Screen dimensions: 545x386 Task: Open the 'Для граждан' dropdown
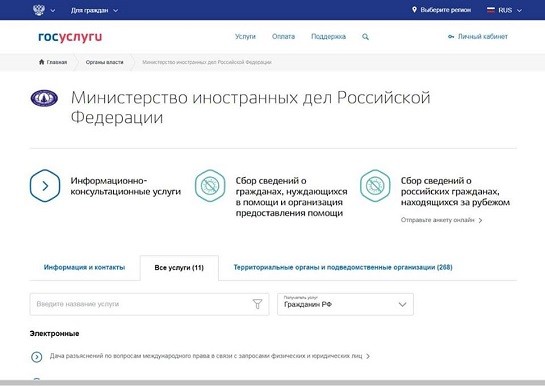[95, 10]
